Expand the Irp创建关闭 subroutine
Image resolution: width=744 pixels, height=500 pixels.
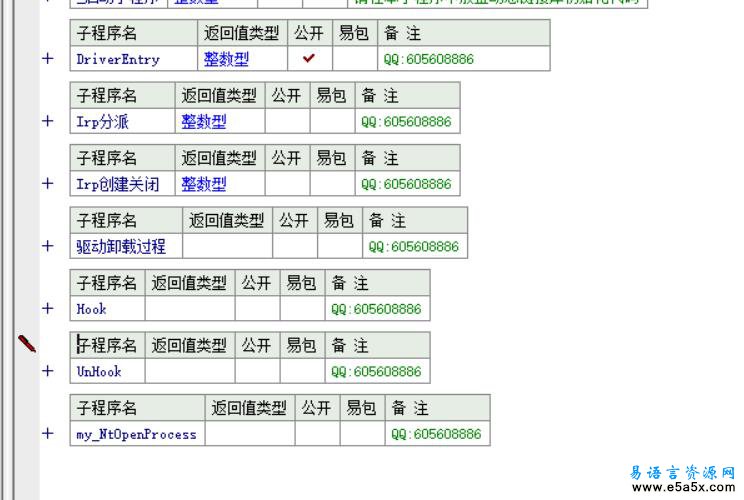[x=47, y=183]
